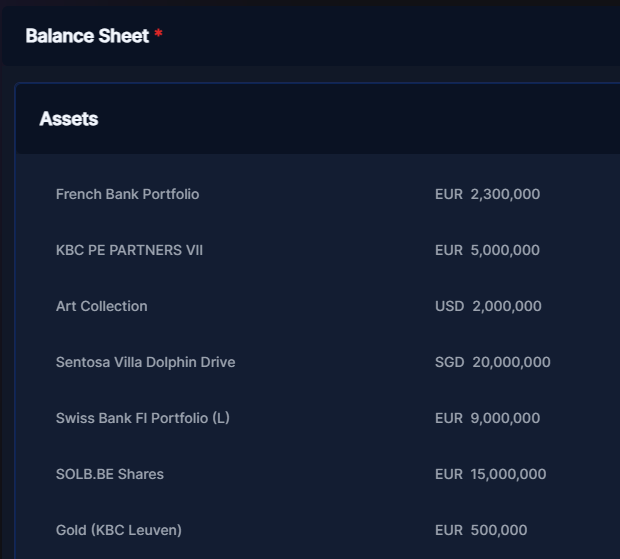Select Swiss Bank FI Portfolio (L)
The height and width of the screenshot is (559, 620).
click(143, 418)
